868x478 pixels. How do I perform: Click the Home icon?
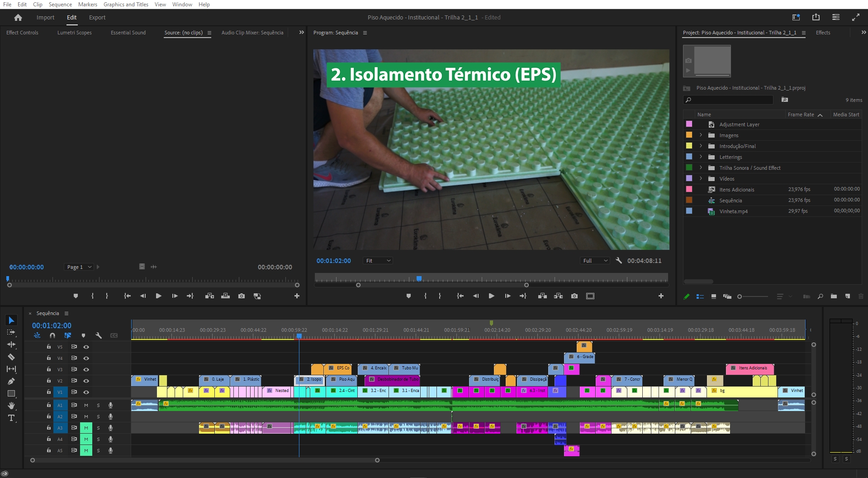tap(18, 18)
